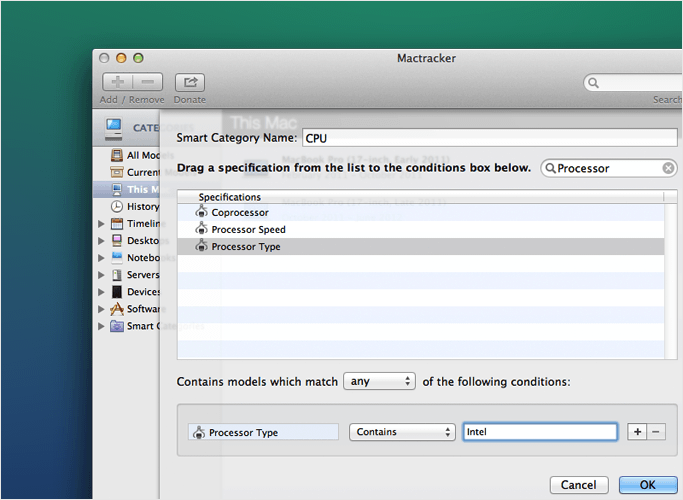Select the Desktops sidebar icon

coord(117,240)
